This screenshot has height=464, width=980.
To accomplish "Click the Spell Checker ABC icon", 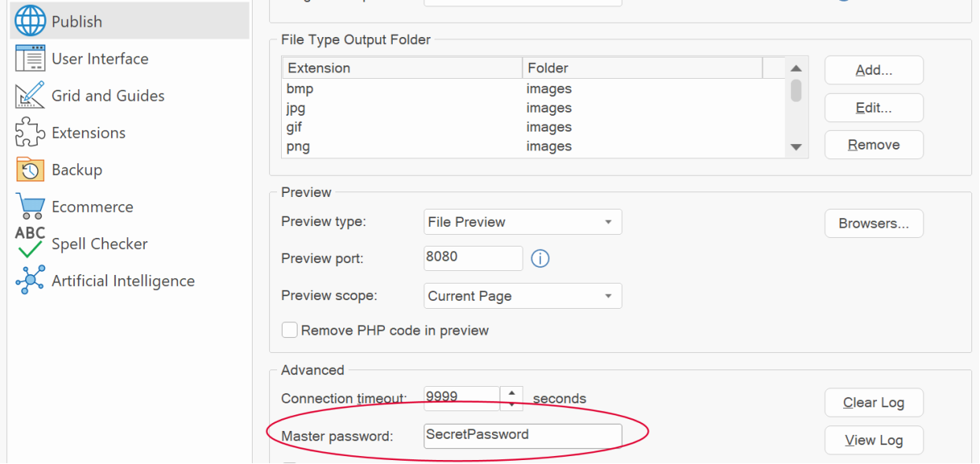I will tap(30, 243).
